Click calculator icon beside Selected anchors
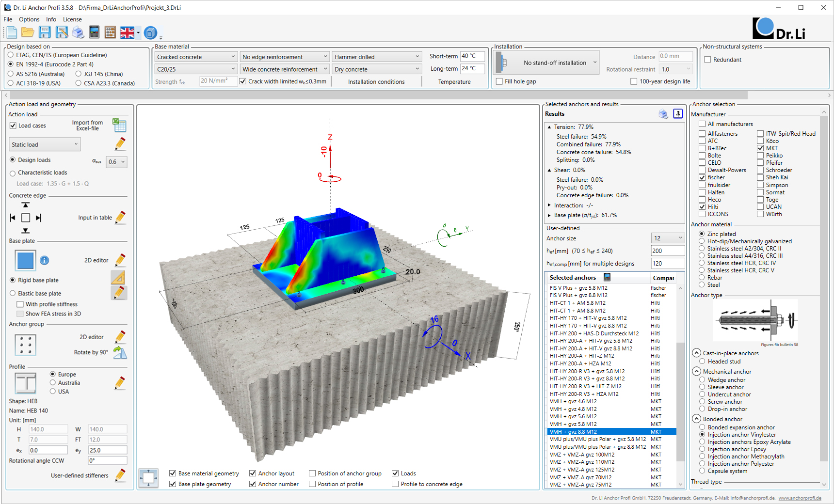 coord(607,277)
